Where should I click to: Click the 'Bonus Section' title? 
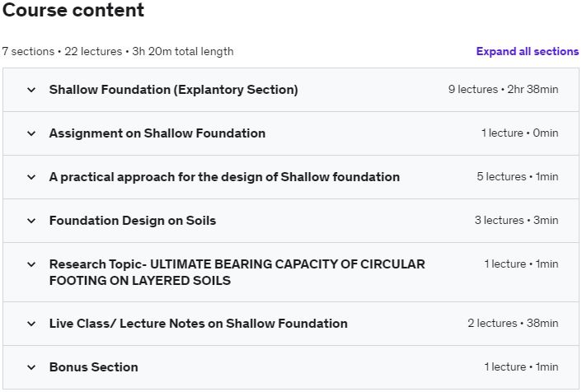93,367
